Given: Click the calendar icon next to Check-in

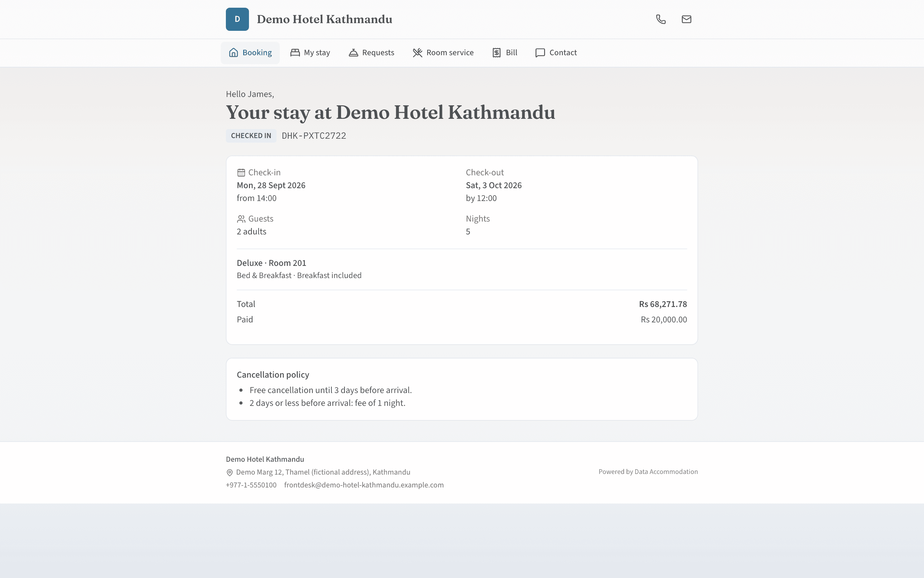Looking at the screenshot, I should tap(241, 172).
